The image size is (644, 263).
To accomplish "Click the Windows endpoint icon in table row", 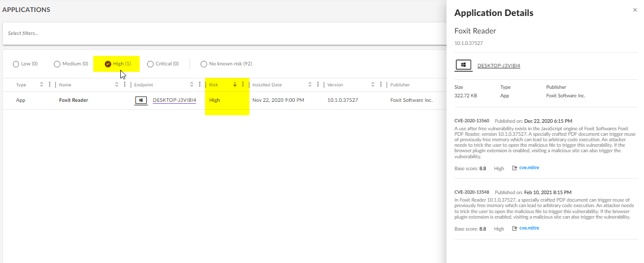I will pyautogui.click(x=141, y=100).
